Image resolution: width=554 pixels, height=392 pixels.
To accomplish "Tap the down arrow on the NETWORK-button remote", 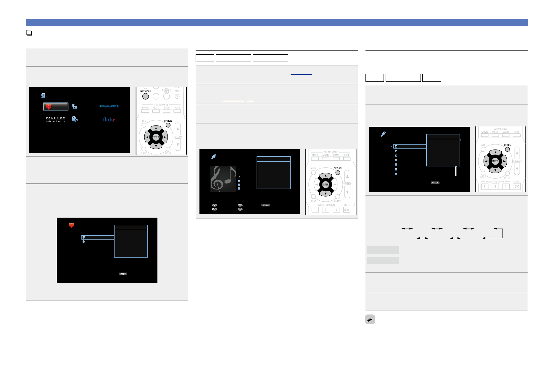I will (156, 146).
